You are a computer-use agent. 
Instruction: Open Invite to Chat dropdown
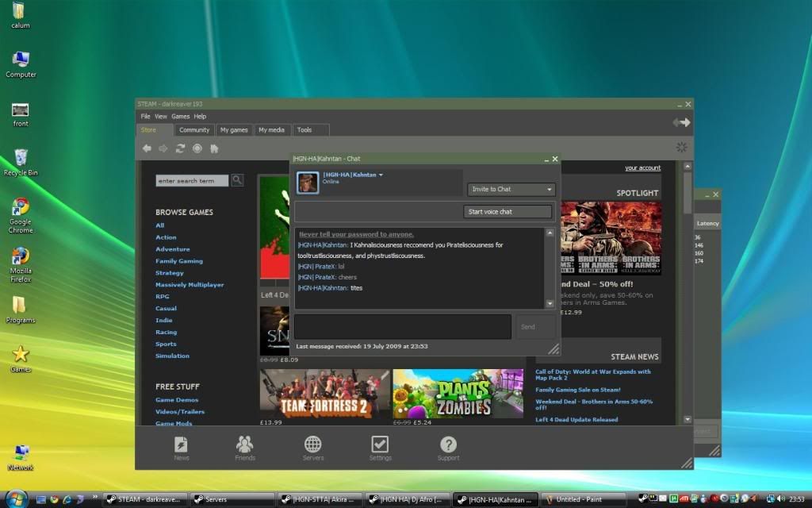[511, 189]
